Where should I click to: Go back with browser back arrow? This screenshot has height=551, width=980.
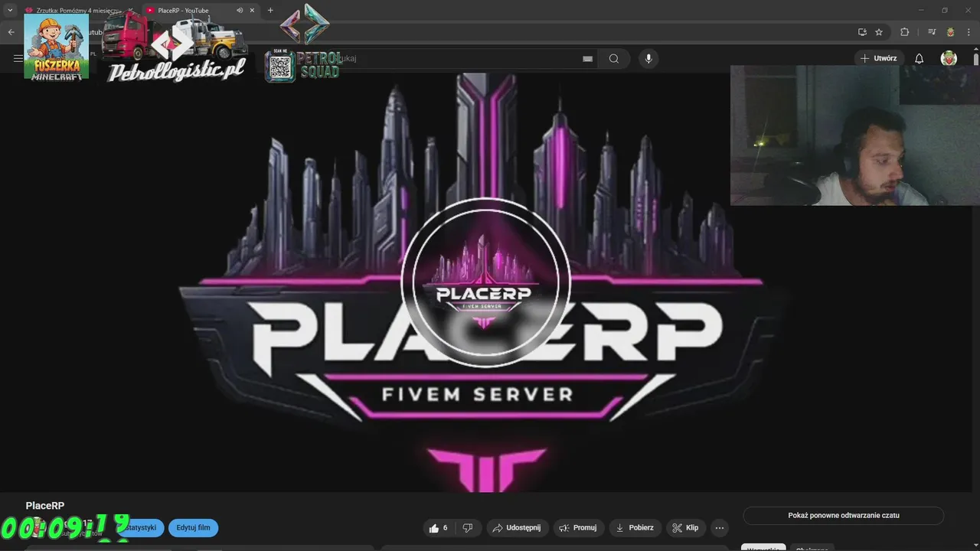click(x=11, y=32)
